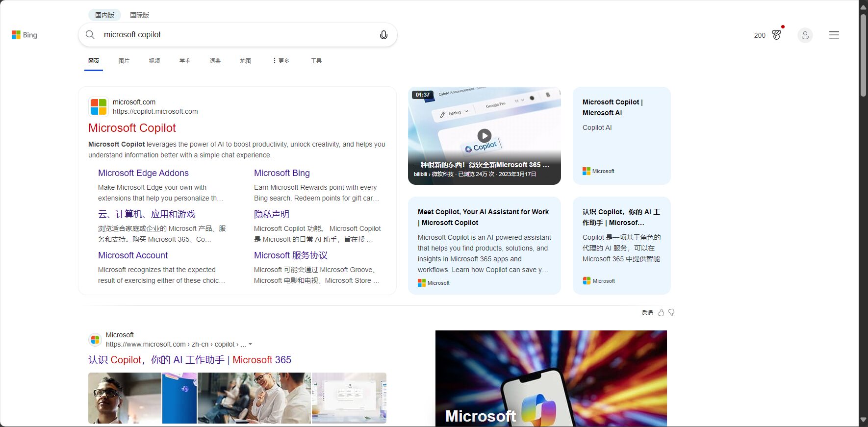Screen dimensions: 868x427
Task: Click the 200 rewards points count
Action: tap(759, 35)
